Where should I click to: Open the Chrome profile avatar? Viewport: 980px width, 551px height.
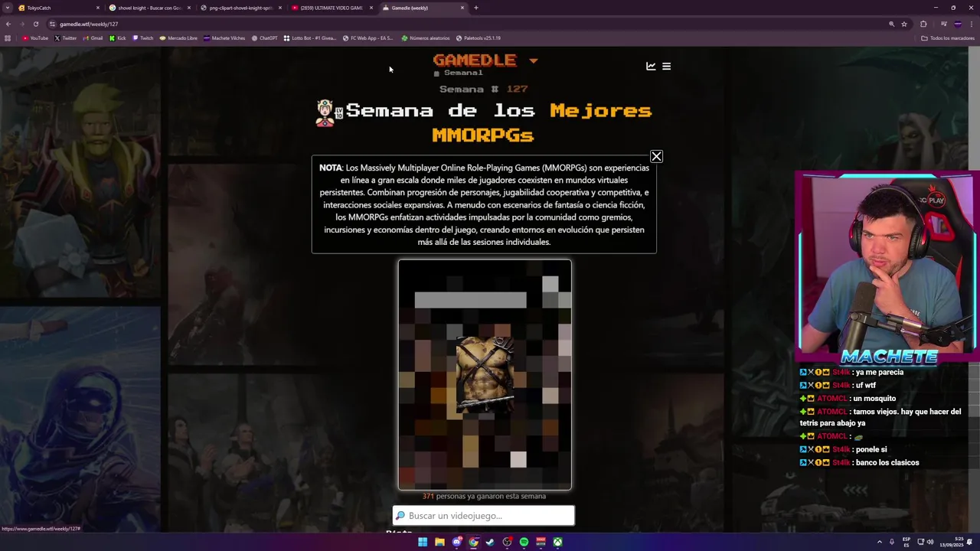(x=958, y=24)
